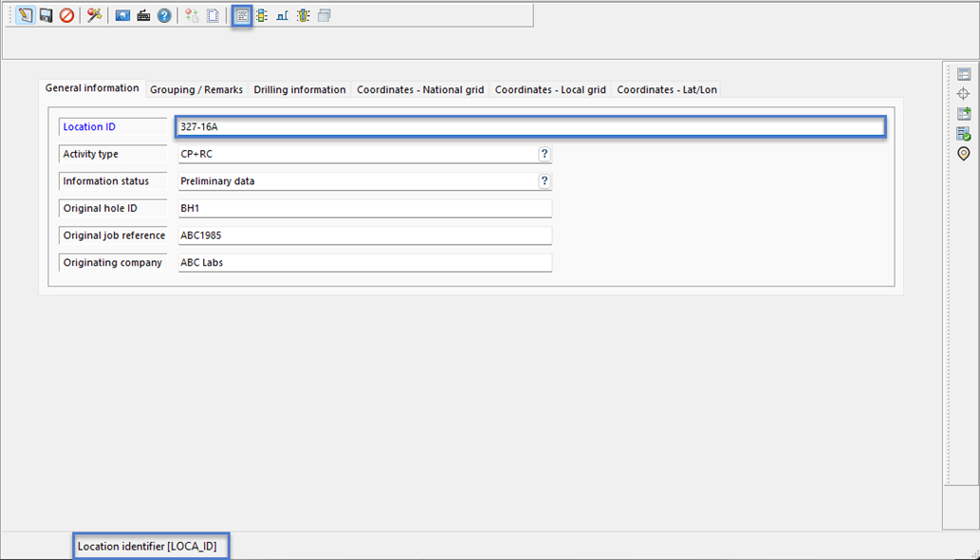Click the form with green plus icon
The image size is (980, 560).
point(963,114)
